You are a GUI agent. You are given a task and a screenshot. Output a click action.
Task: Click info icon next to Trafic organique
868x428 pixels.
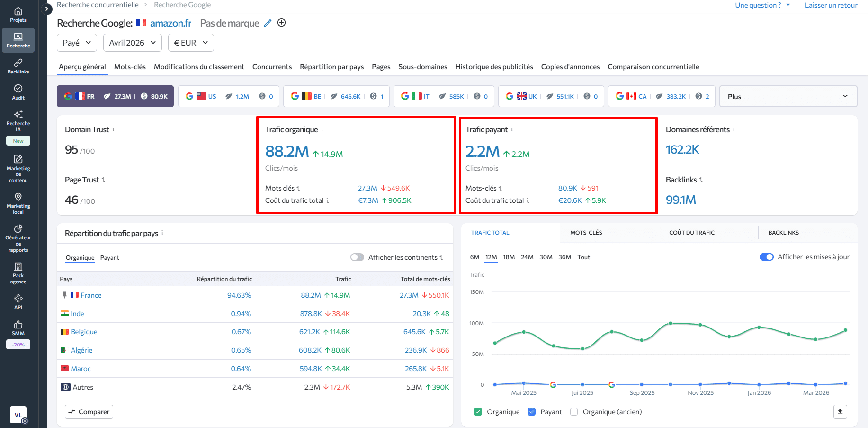tap(322, 129)
